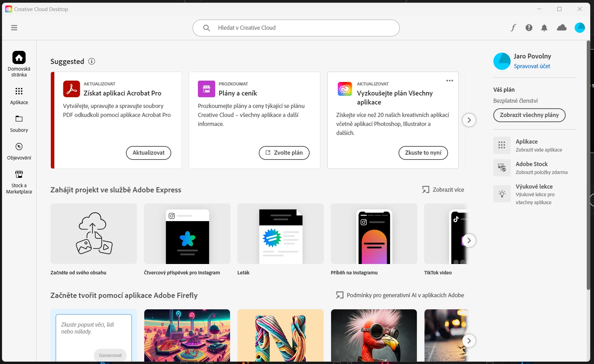Click the Plány a ceník card title
The image size is (594, 364).
coord(238,93)
